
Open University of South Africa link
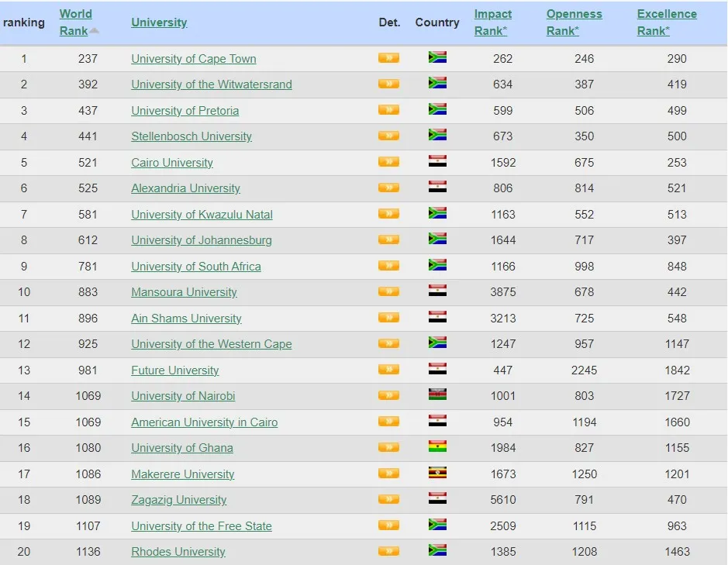196,267
